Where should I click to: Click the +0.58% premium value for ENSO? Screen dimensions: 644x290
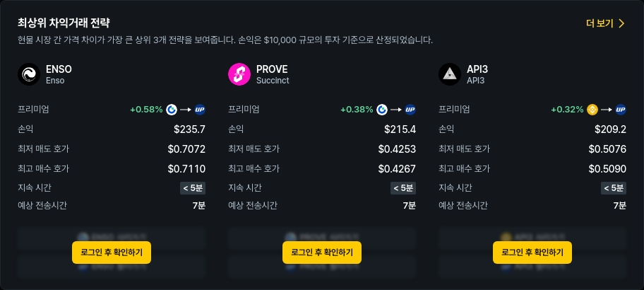coord(146,110)
